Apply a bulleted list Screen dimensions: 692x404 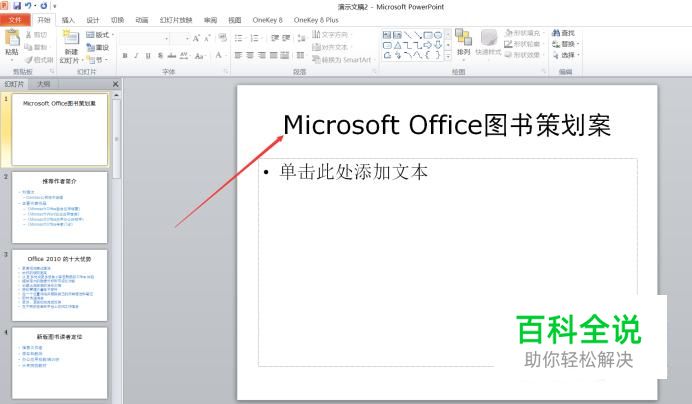pyautogui.click(x=239, y=38)
